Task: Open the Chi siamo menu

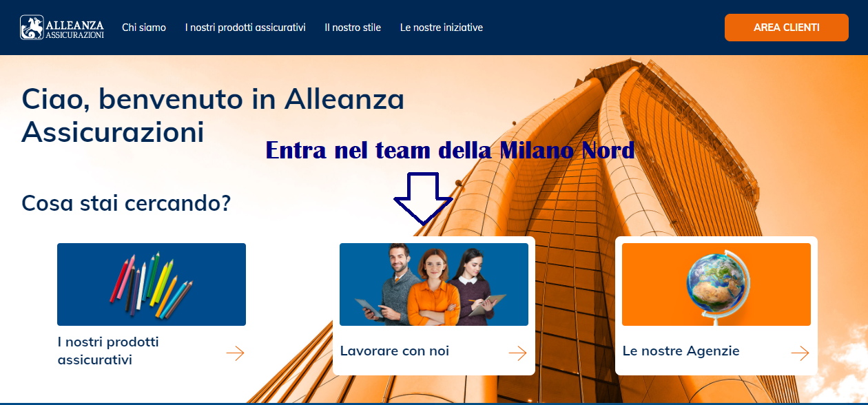Action: [x=144, y=28]
